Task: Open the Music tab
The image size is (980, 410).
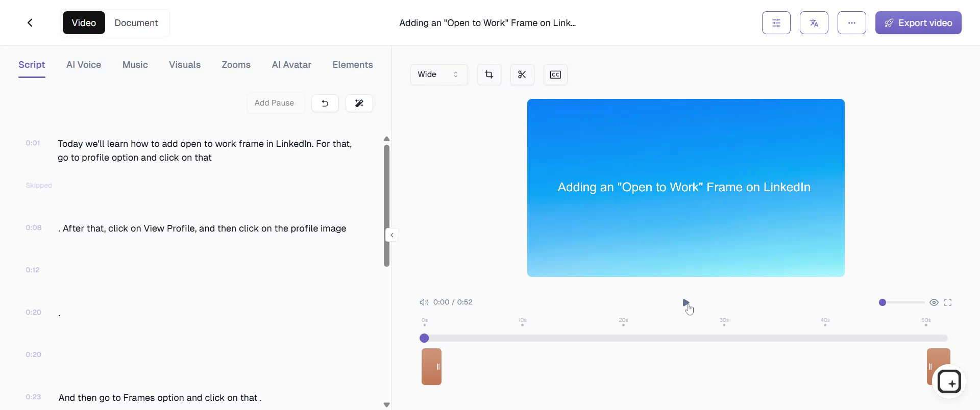Action: pos(135,65)
